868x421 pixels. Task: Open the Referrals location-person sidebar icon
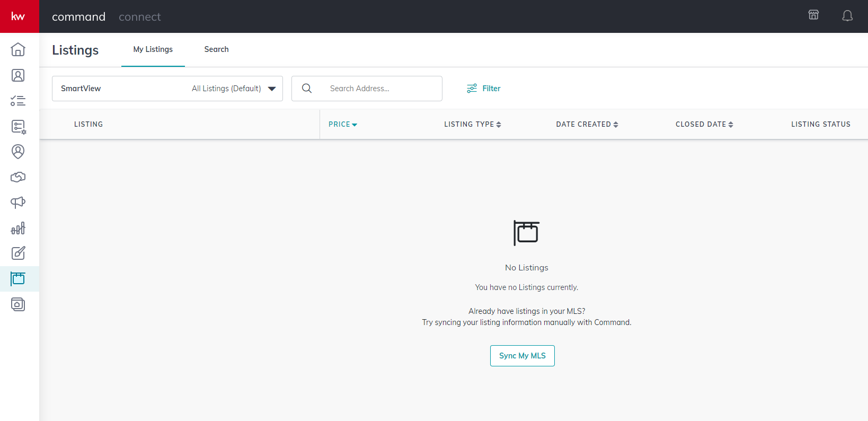pyautogui.click(x=18, y=152)
